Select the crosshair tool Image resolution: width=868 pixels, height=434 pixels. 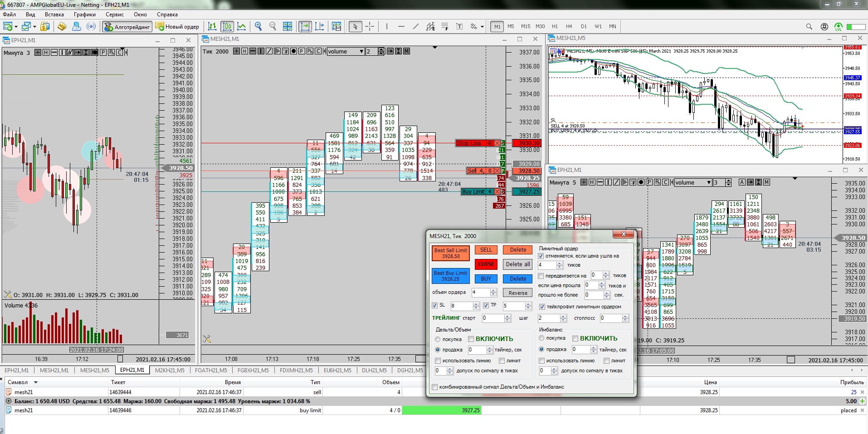pos(370,27)
